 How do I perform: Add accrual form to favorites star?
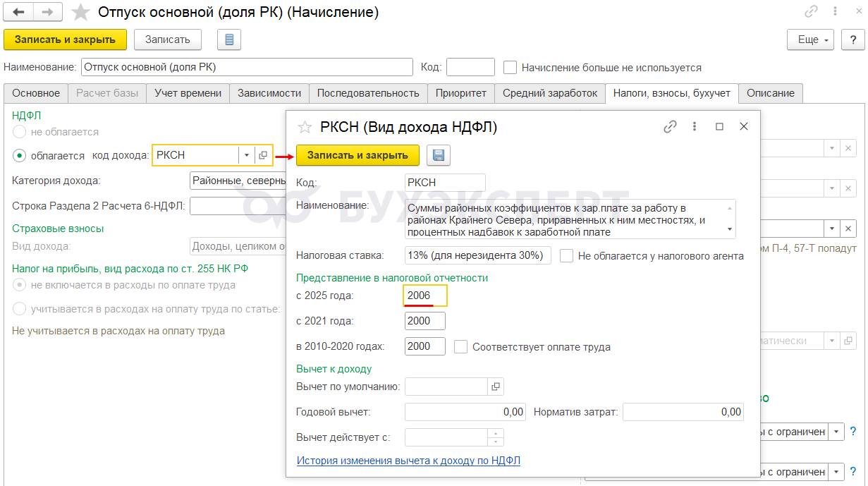coord(81,12)
